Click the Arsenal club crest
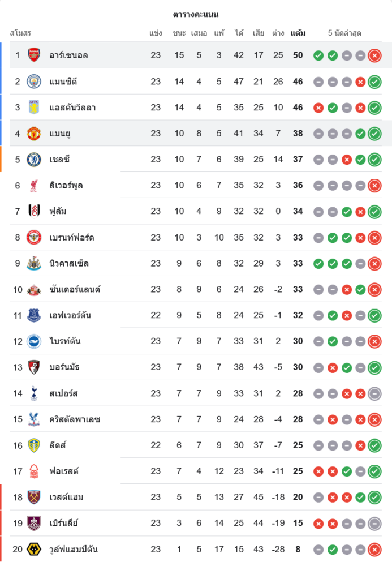Viewport: 392px width, 566px height. click(x=34, y=55)
